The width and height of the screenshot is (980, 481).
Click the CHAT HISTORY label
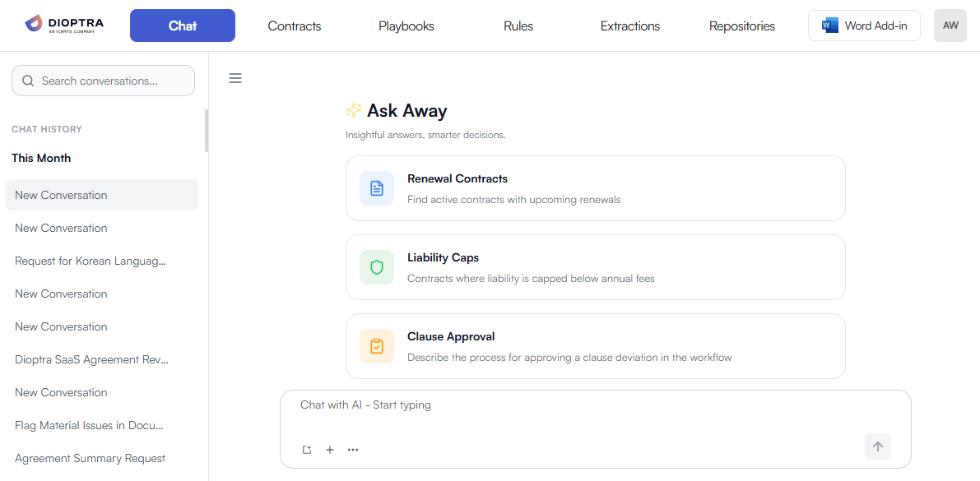(x=47, y=129)
